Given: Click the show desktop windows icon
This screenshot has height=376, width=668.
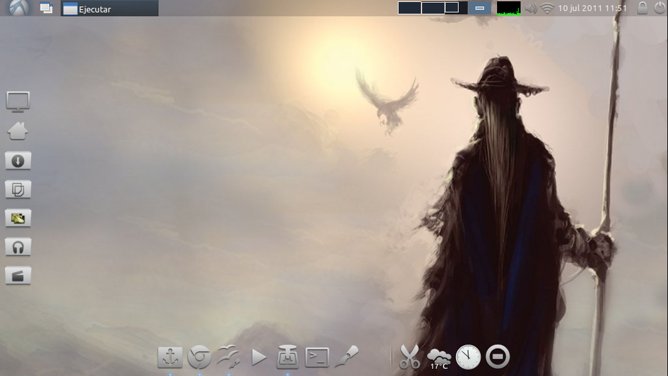Looking at the screenshot, I should pyautogui.click(x=46, y=8).
